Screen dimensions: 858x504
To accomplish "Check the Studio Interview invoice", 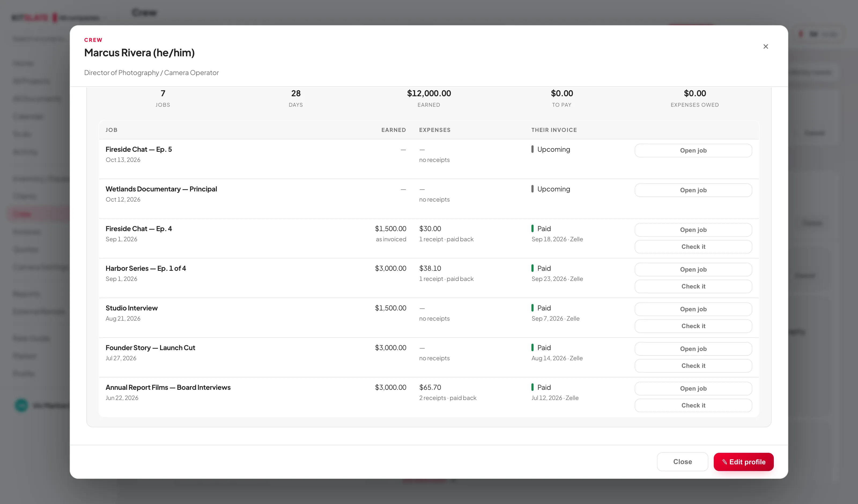I will 693,326.
